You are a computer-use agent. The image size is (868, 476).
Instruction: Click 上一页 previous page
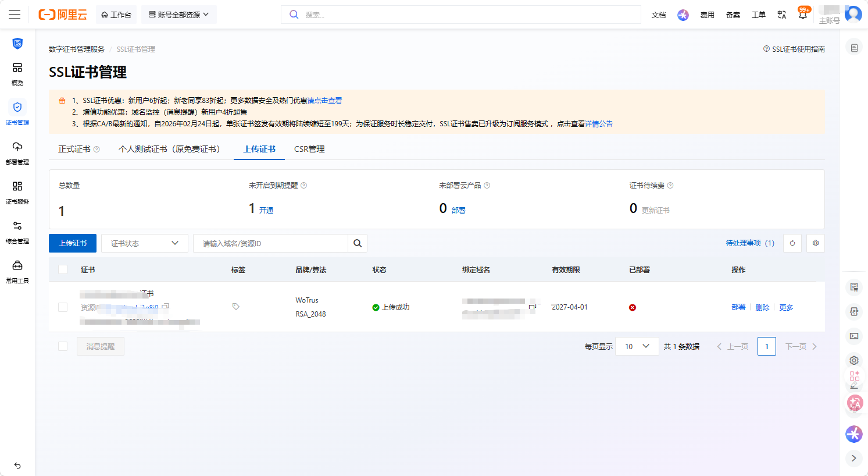click(733, 346)
